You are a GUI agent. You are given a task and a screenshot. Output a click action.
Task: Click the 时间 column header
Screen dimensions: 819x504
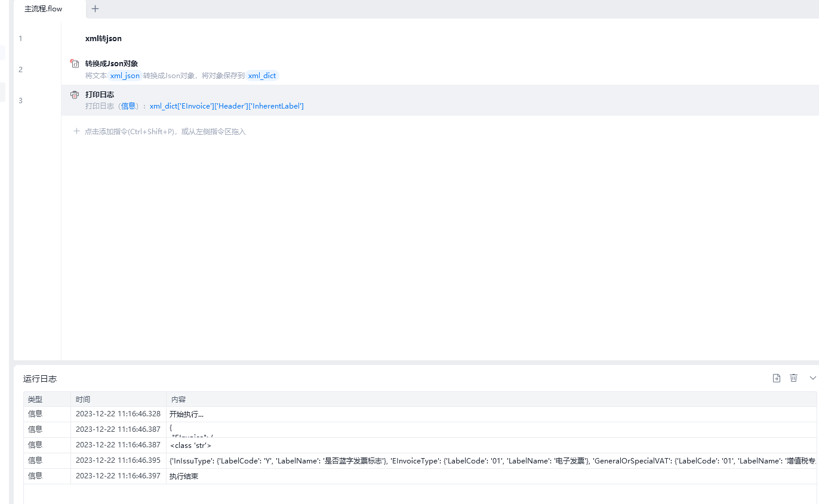point(83,400)
